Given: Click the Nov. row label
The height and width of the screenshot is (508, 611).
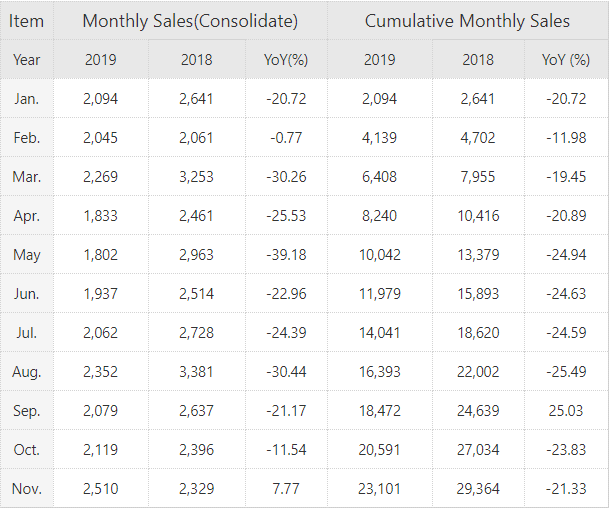Looking at the screenshot, I should 27,489.
